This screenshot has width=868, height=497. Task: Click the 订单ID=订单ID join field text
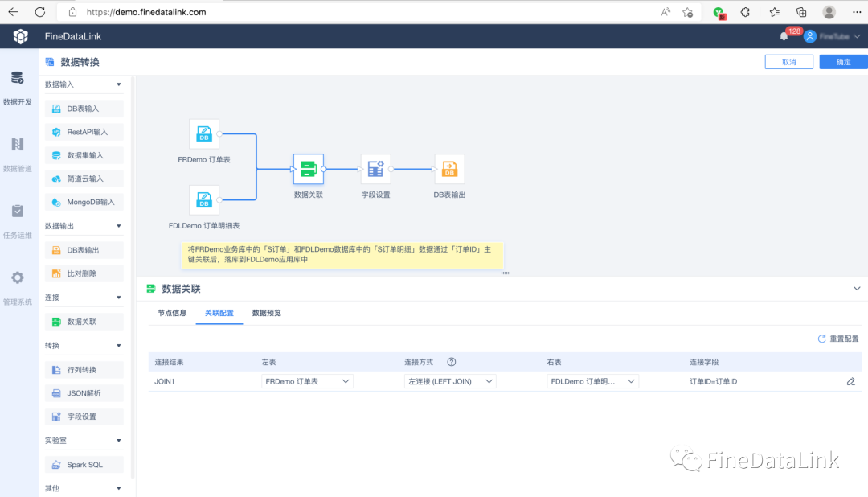[x=713, y=381]
